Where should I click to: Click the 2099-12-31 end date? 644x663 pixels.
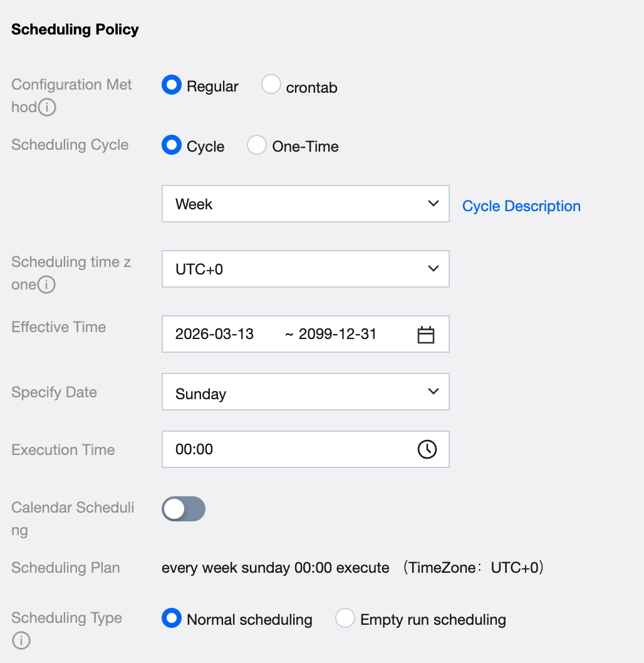click(x=338, y=334)
